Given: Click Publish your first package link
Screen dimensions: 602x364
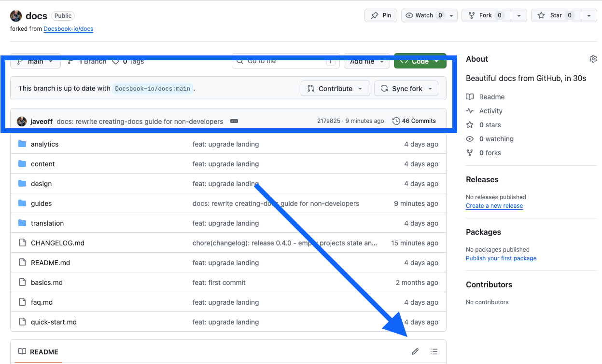Looking at the screenshot, I should (x=501, y=258).
